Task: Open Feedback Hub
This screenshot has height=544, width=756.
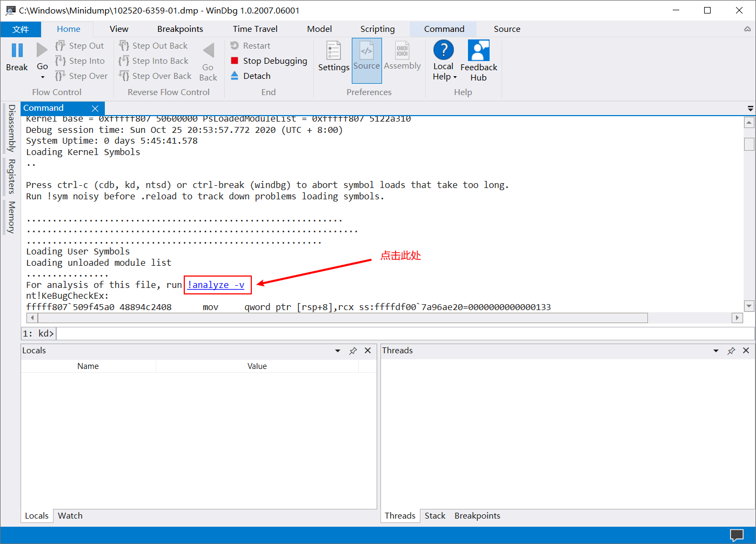Action: [479, 61]
